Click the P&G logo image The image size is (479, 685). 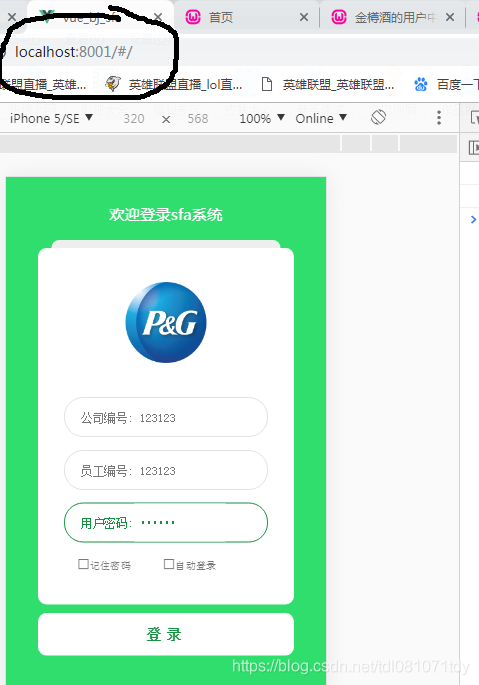point(166,322)
